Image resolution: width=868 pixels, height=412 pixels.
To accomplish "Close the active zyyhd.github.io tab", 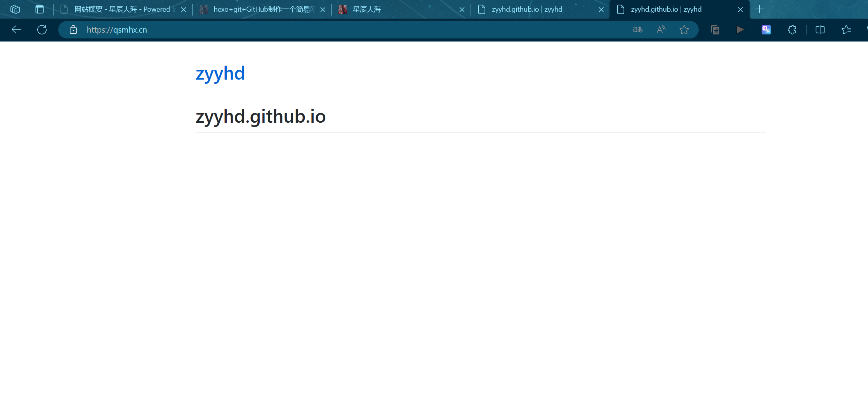I will [x=740, y=10].
